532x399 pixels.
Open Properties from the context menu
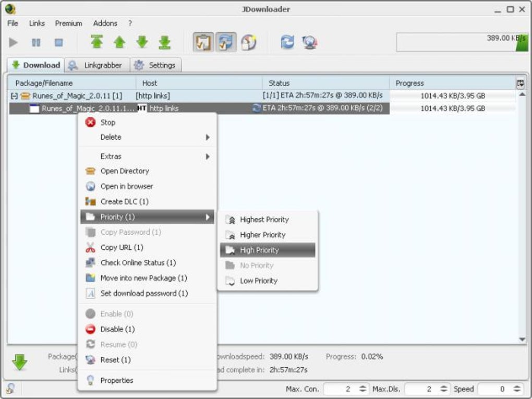click(x=147, y=380)
